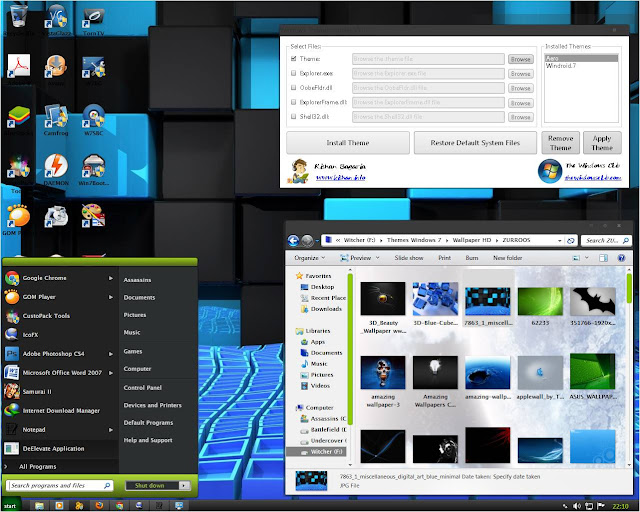
Task: Enable the ExplorerFrame.dll checkbox
Action: pos(293,102)
